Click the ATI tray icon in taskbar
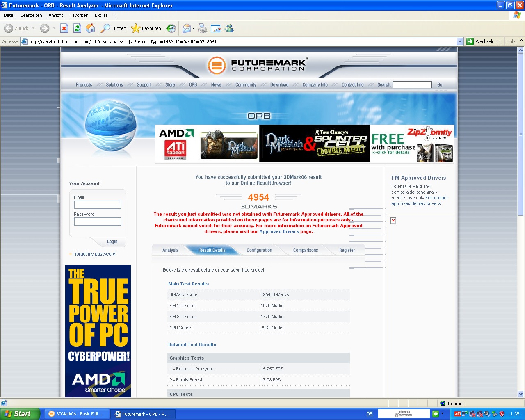Image resolution: width=525 pixels, height=420 pixels. click(457, 414)
